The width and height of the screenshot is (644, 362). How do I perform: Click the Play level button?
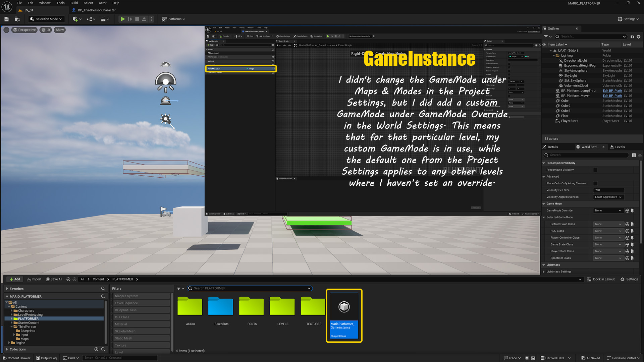(x=123, y=19)
